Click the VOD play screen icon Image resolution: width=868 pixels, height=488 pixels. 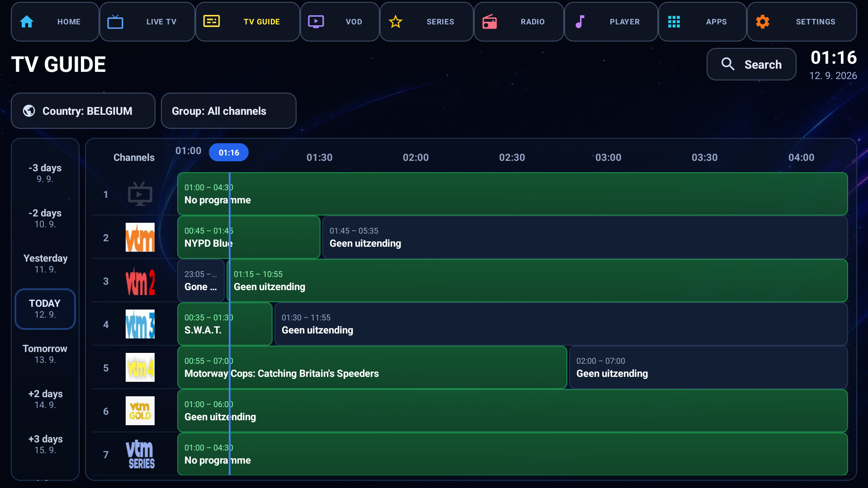[x=316, y=22]
